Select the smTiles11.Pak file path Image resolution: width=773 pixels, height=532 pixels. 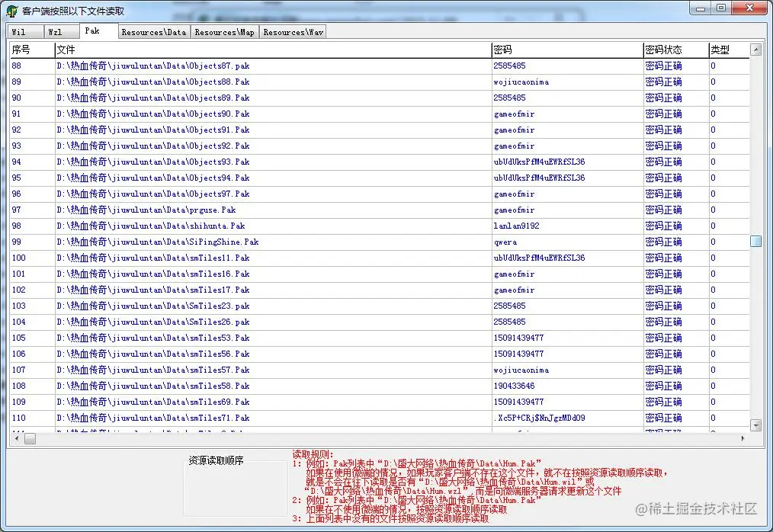152,258
